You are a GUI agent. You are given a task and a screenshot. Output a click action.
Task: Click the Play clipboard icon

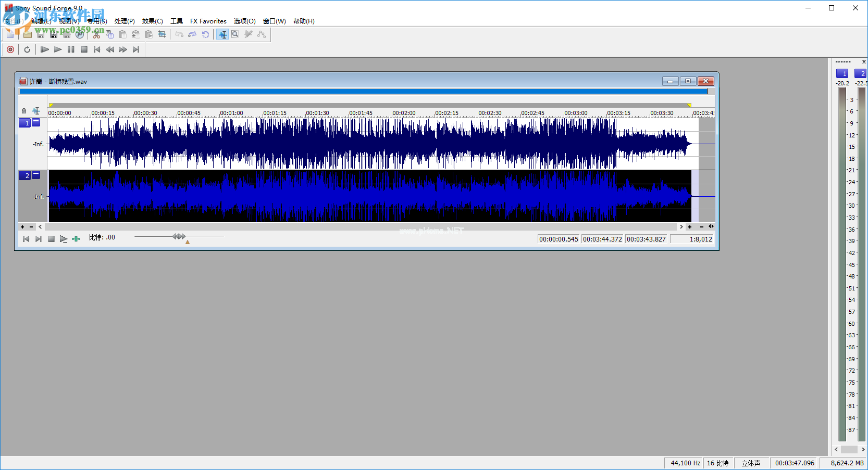[x=148, y=34]
